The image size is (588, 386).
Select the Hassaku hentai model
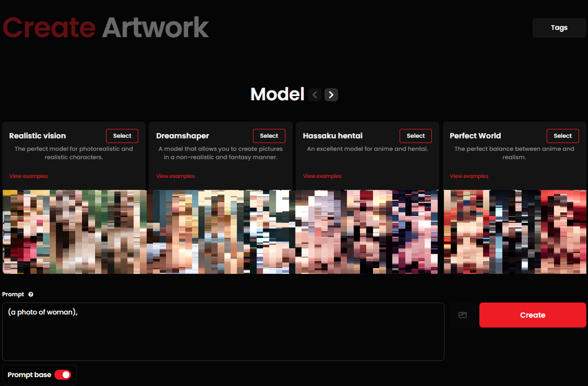pyautogui.click(x=415, y=136)
